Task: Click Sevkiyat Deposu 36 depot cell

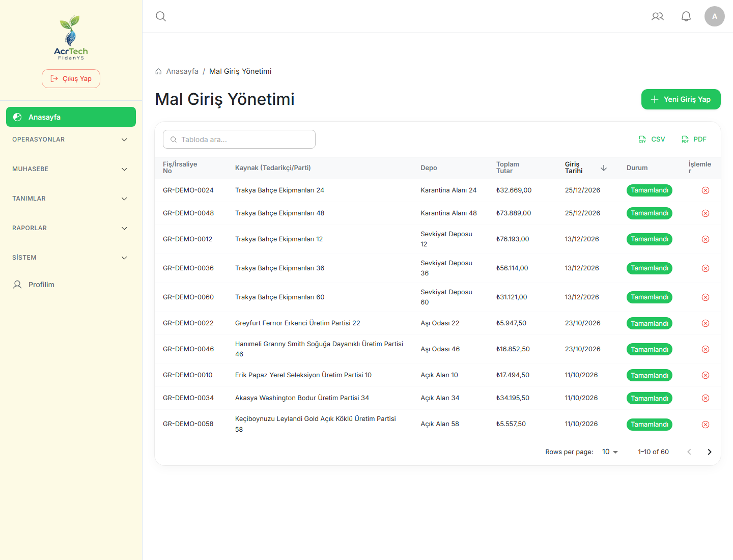Action: coord(446,268)
